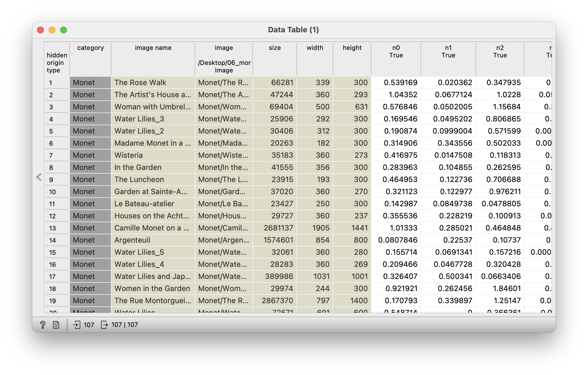The image size is (588, 375).
Task: Click the output data arrow icon
Action: click(104, 325)
